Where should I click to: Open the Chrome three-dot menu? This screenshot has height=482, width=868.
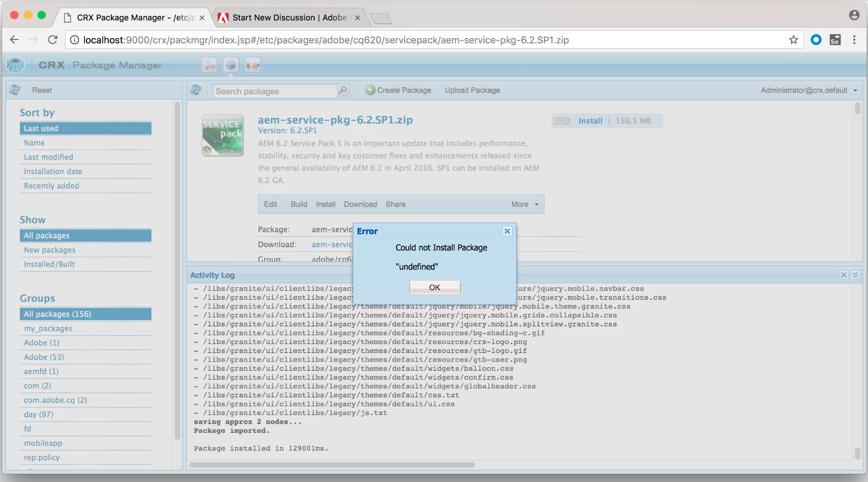(x=854, y=40)
